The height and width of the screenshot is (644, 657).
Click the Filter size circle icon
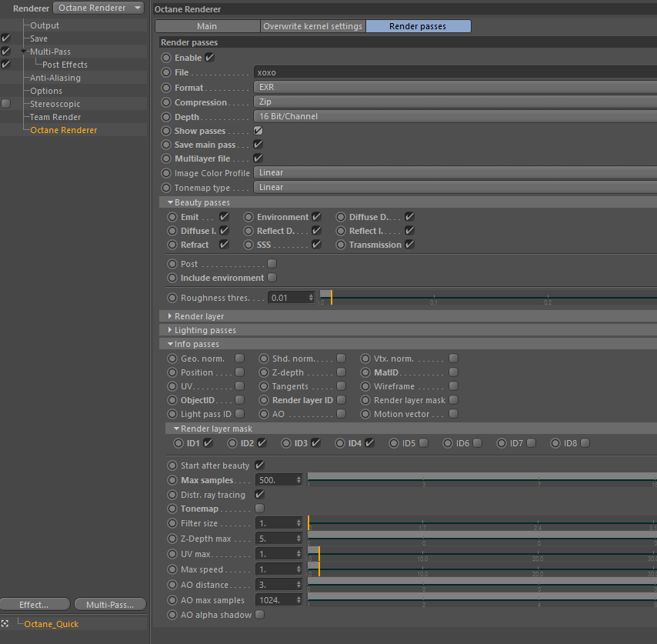pos(172,523)
